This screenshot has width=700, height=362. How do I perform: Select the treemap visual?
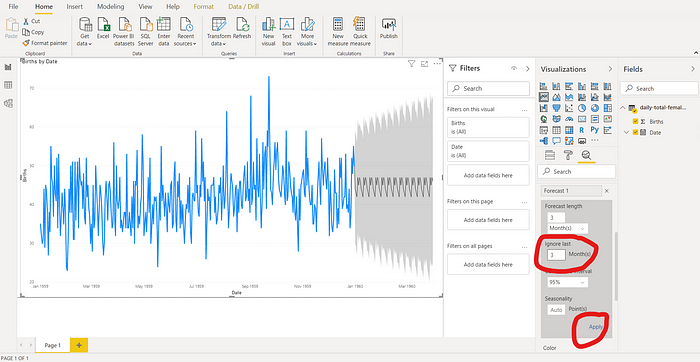tap(608, 108)
